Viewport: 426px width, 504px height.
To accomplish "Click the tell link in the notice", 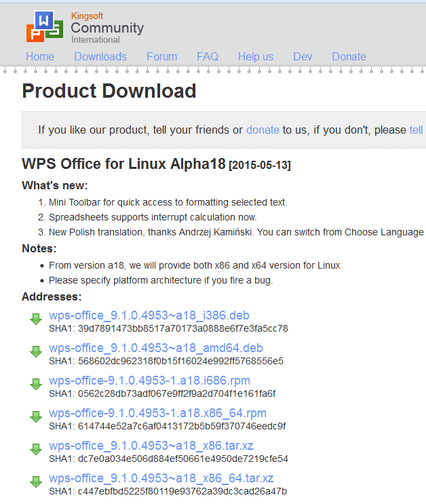I will [416, 130].
